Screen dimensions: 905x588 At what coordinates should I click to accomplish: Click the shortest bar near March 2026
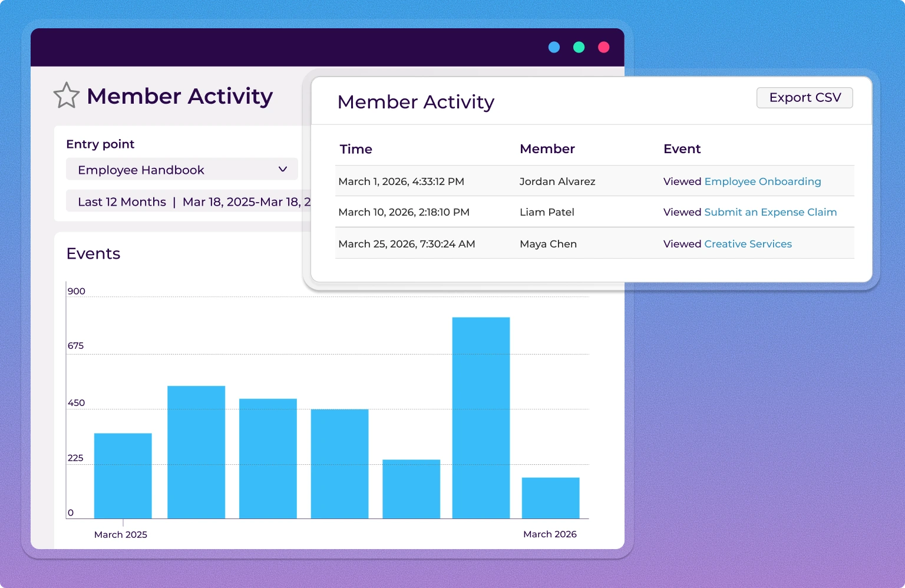(x=550, y=496)
